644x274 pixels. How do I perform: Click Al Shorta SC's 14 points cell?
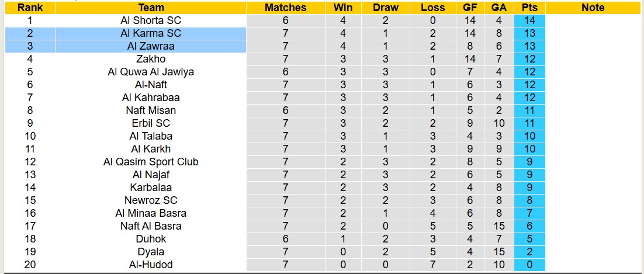(530, 20)
